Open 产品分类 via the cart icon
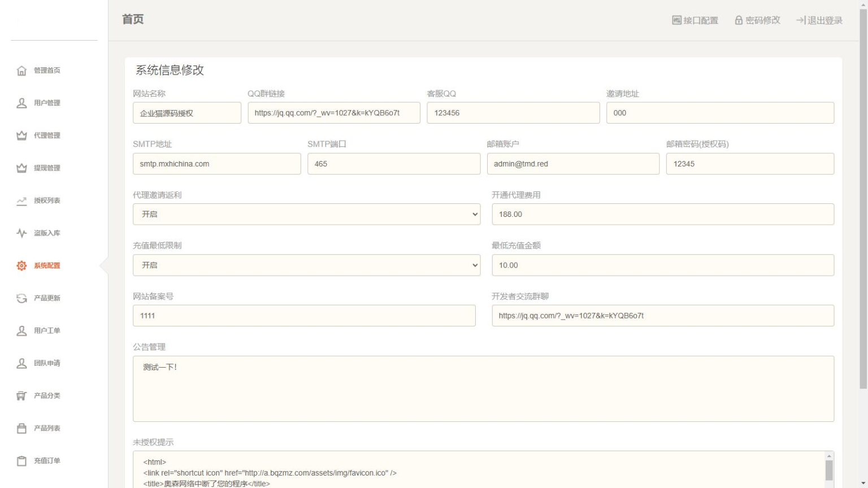868x488 pixels. [x=21, y=396]
